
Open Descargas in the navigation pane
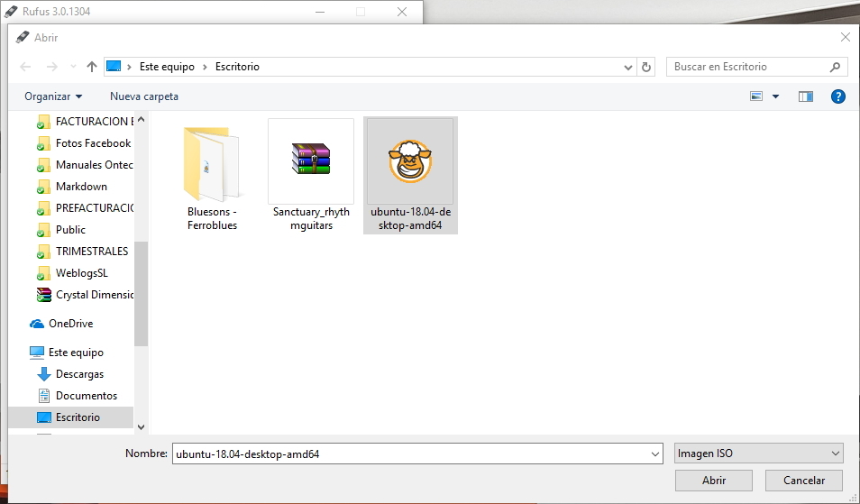click(70, 374)
